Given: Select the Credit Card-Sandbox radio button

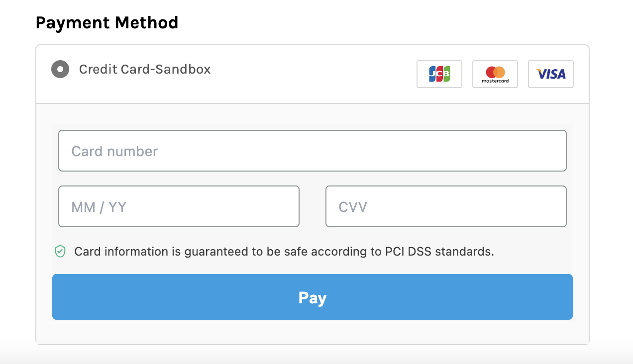Looking at the screenshot, I should pos(60,69).
